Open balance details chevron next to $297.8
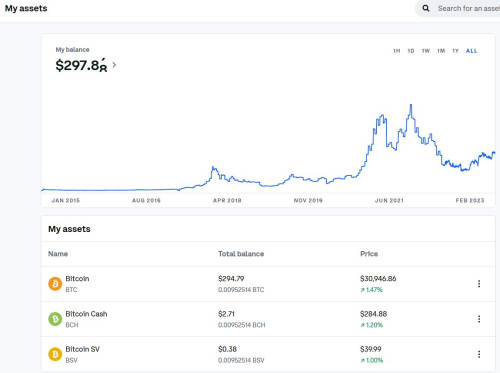This screenshot has height=373, width=500. coord(114,65)
